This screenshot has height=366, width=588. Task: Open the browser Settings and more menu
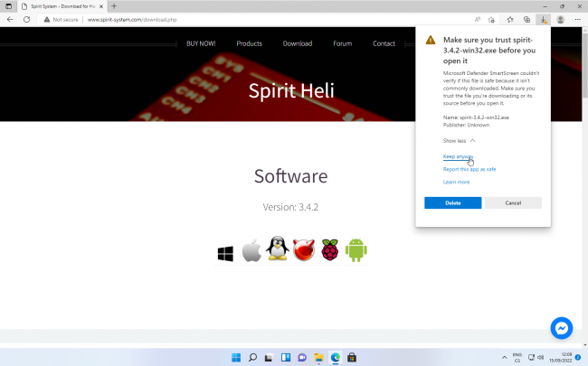point(577,19)
